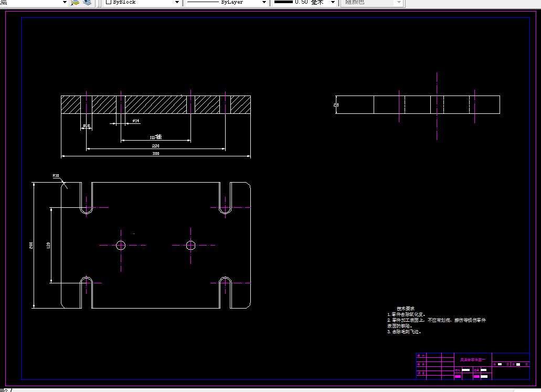Viewport: 541px width, 392px height.
Task: Select the 300 overall length dimension
Action: click(156, 154)
